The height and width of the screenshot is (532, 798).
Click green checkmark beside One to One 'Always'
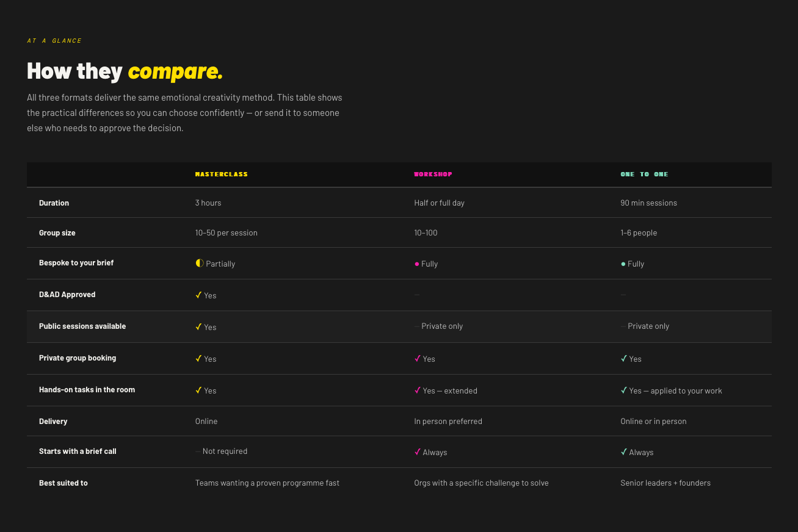click(x=624, y=451)
